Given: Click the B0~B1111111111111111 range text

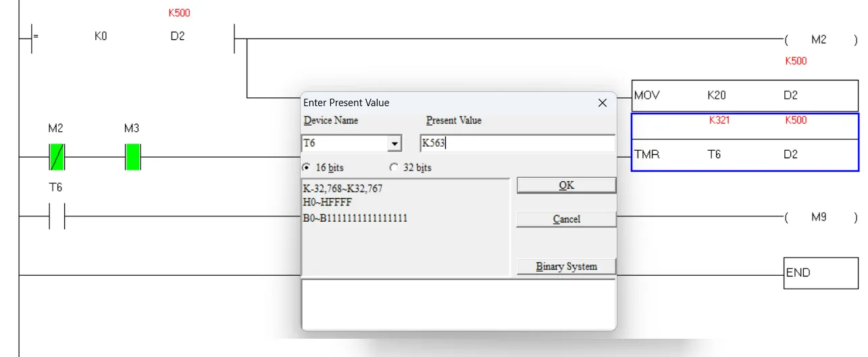Looking at the screenshot, I should pos(355,218).
